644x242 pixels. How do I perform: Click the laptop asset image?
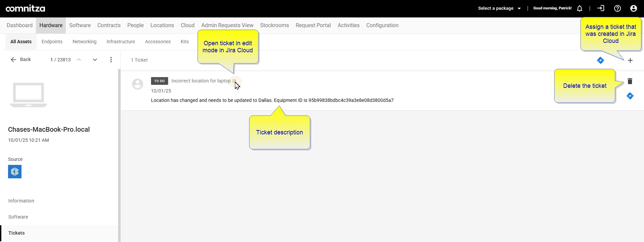point(29,95)
